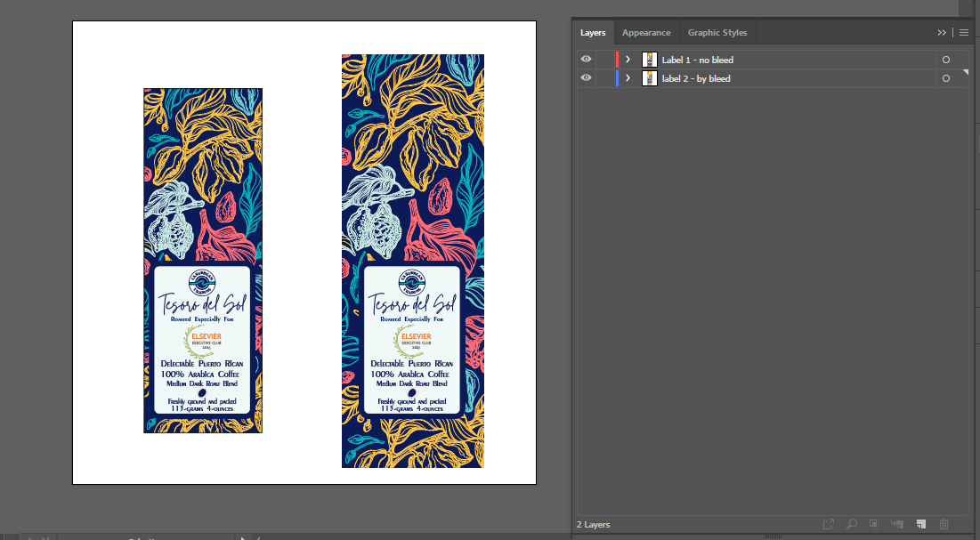Click target circle for 'Label 1 - no bleed'
The height and width of the screenshot is (540, 980).
click(945, 60)
